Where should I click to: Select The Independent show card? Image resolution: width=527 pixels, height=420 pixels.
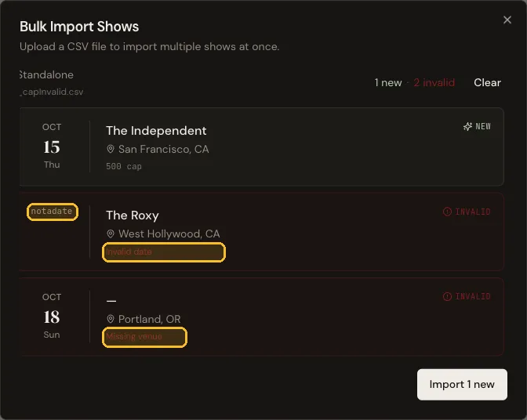pyautogui.click(x=261, y=147)
